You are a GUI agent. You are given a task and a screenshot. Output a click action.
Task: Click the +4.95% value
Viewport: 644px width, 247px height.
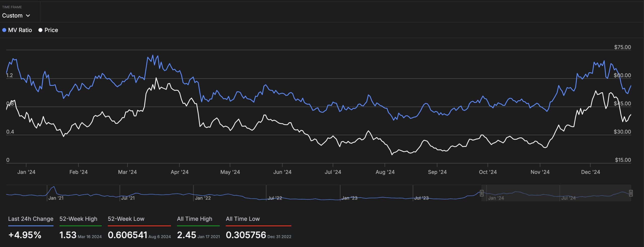[25, 235]
